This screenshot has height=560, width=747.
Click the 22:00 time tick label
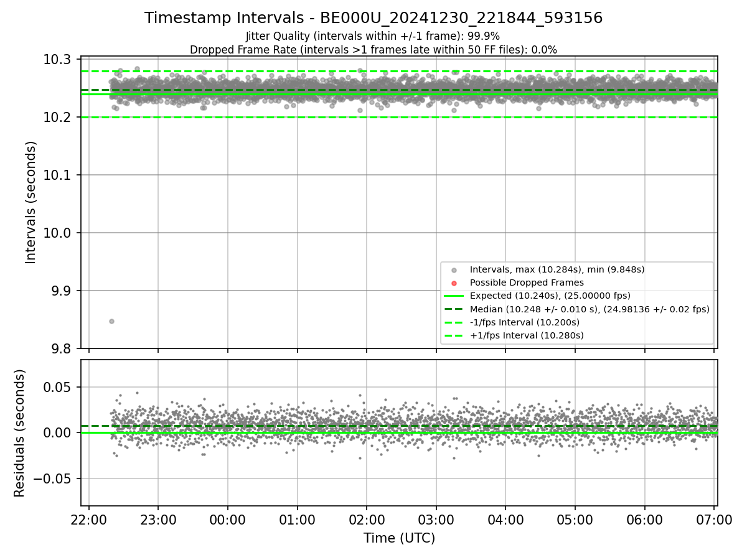click(x=89, y=520)
